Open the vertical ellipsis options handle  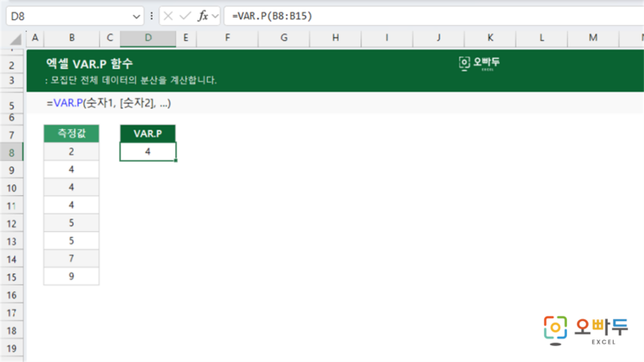152,16
